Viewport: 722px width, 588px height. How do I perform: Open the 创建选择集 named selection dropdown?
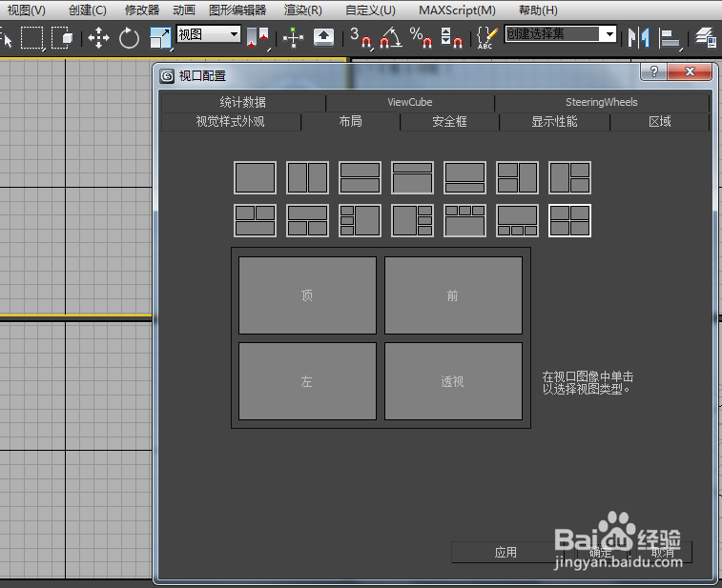click(x=561, y=33)
